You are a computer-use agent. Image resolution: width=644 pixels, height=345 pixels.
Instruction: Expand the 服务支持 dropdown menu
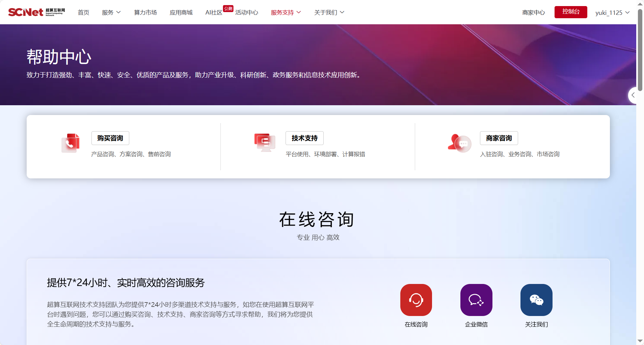tap(286, 12)
